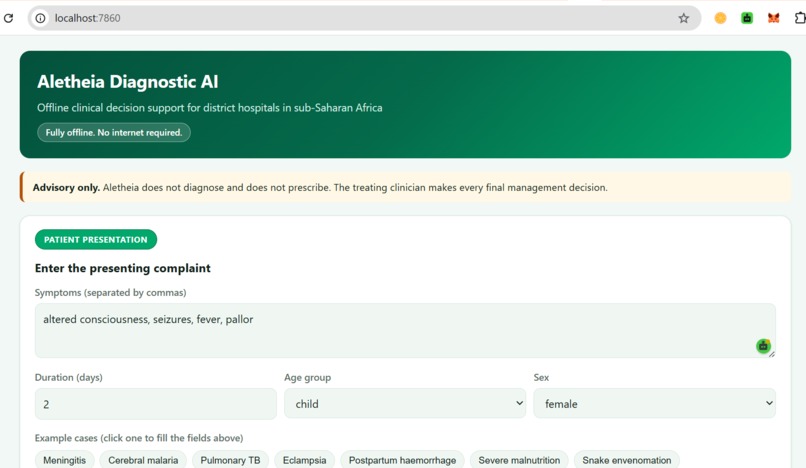
Task: Click 'Enter the presenting complaint' heading
Action: pyautogui.click(x=122, y=268)
